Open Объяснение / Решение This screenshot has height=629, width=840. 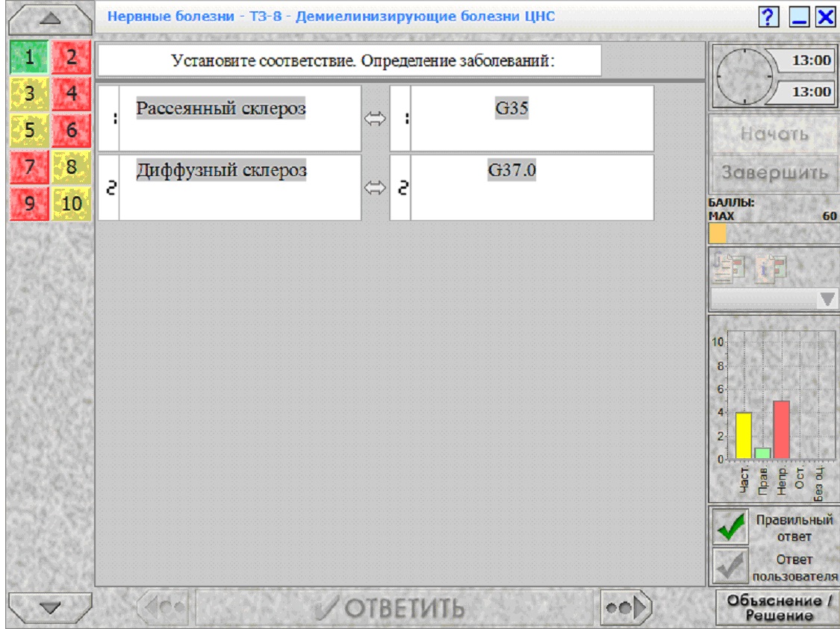(778, 607)
